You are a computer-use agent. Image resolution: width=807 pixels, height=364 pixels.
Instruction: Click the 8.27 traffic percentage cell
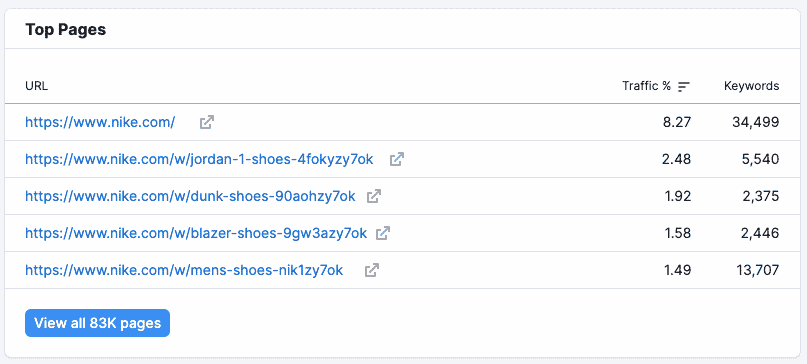click(677, 122)
